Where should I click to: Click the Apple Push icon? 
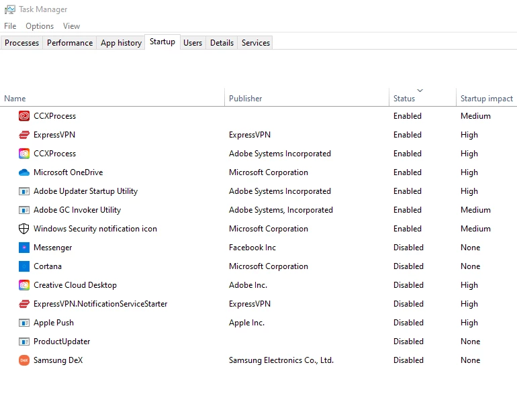tap(24, 323)
